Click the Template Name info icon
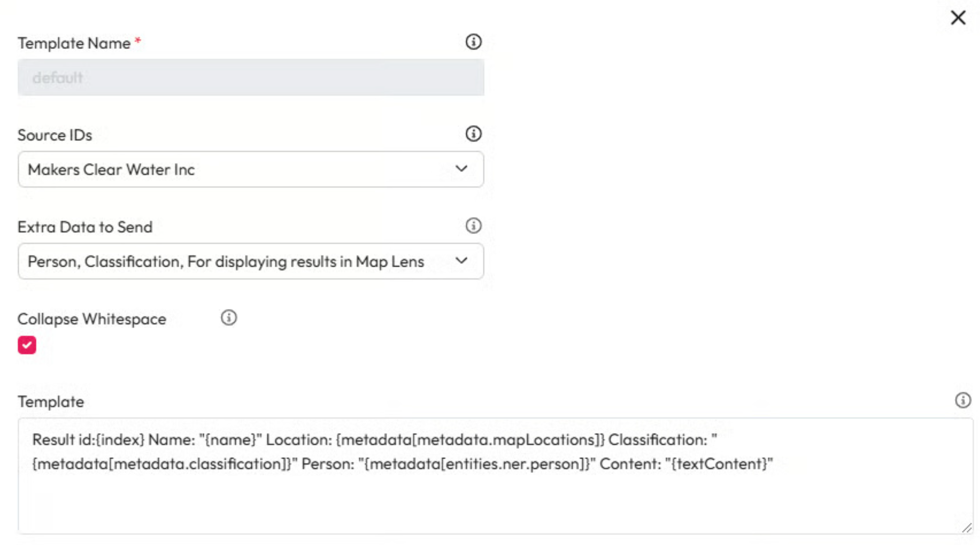 (473, 42)
